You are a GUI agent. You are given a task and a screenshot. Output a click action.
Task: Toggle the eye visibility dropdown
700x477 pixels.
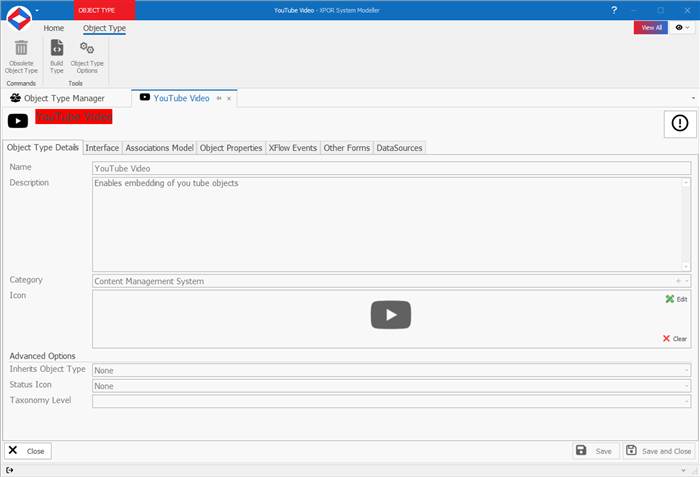click(x=683, y=28)
